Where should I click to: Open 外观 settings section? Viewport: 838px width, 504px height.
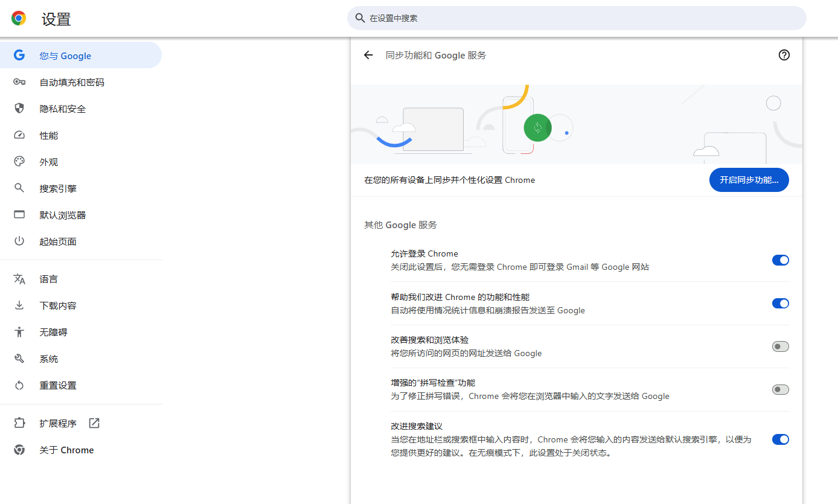[81, 162]
